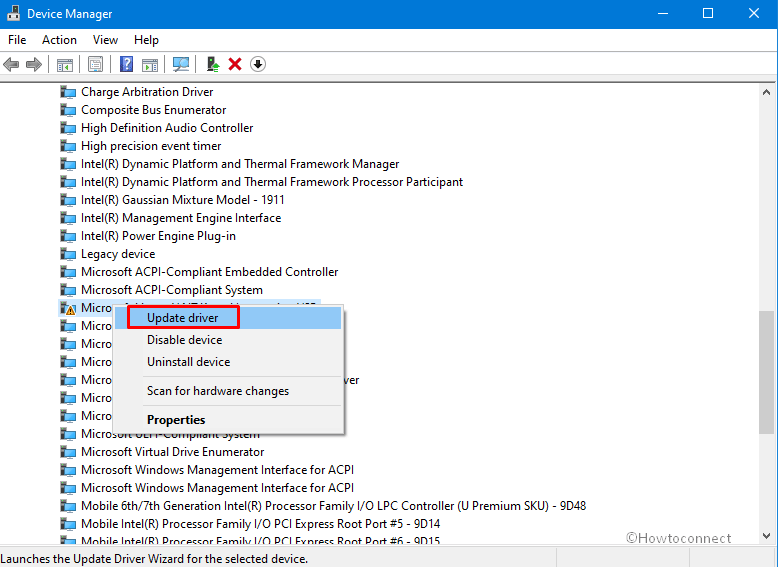Image resolution: width=778 pixels, height=567 pixels.
Task: Click the icon beside Microsoft Virtual Drive Enumerator
Action: tap(68, 452)
